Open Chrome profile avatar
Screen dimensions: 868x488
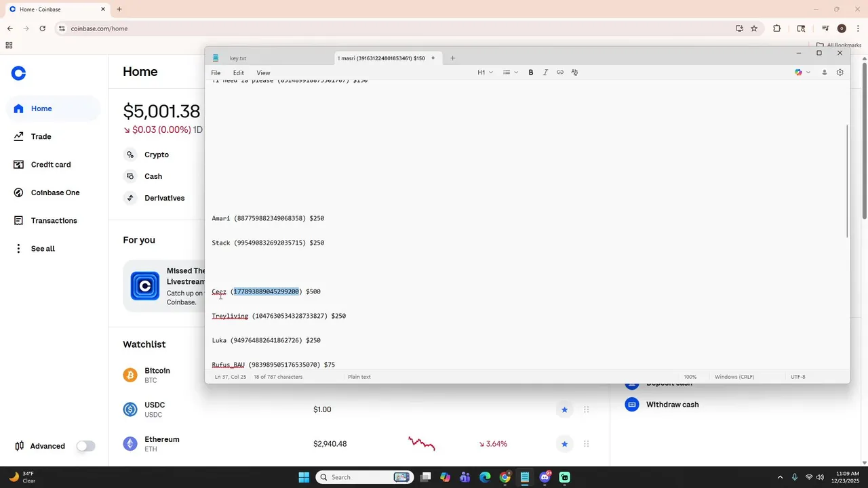(842, 28)
